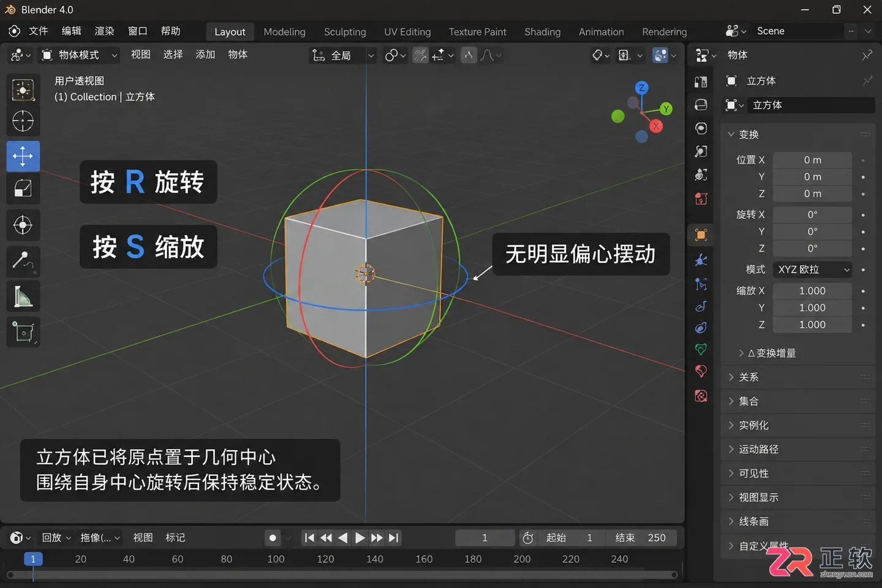The height and width of the screenshot is (588, 882).
Task: Select the Measure ruler tool
Action: coord(23,297)
